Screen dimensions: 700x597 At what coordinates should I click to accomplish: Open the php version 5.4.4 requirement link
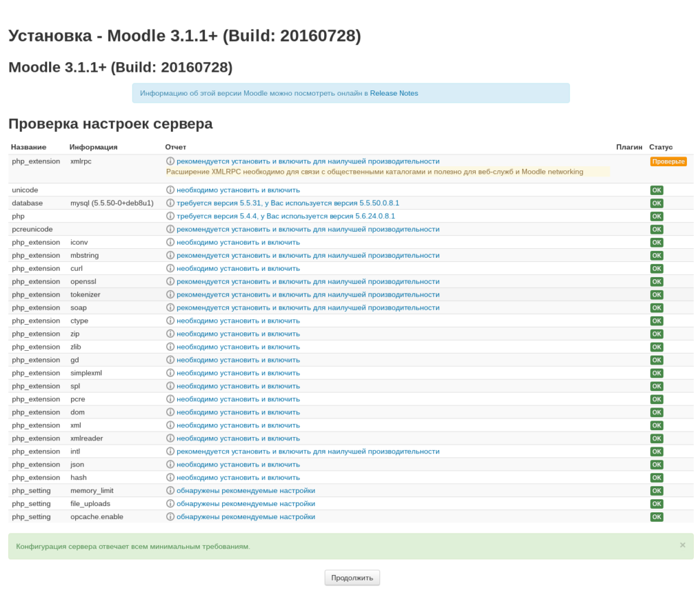[x=286, y=216]
